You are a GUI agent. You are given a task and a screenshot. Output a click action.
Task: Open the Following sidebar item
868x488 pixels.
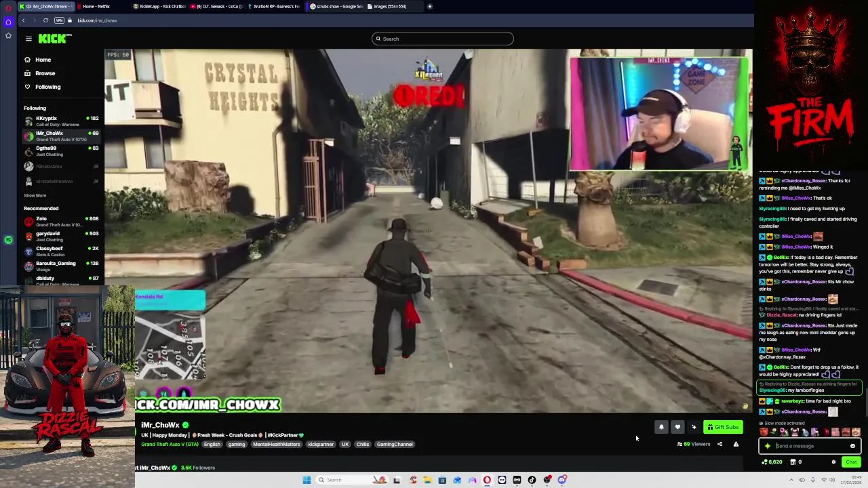(42, 87)
